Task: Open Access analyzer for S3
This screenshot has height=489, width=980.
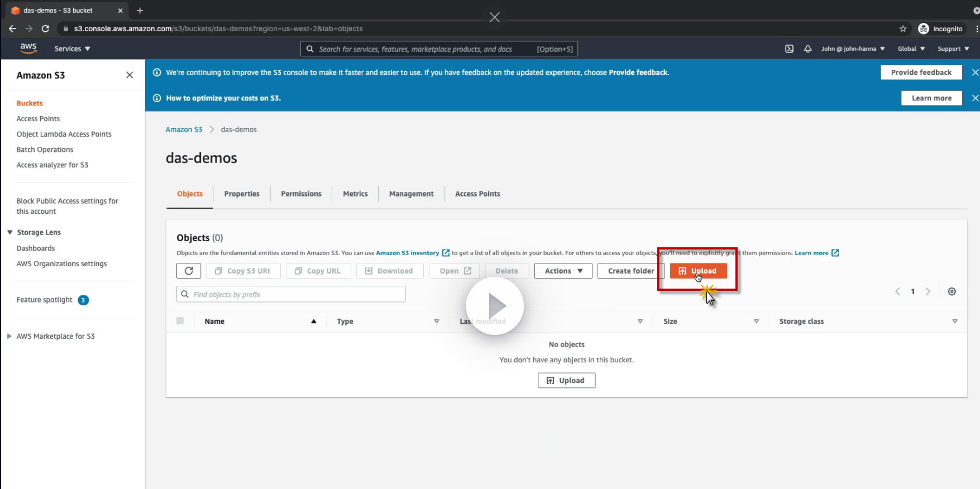Action: point(52,165)
